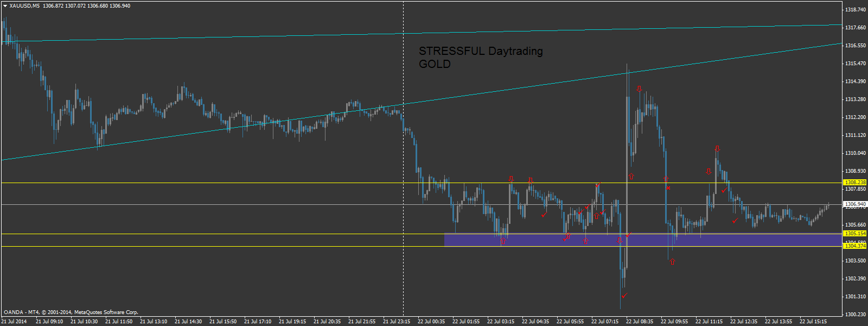The image size is (868, 326).
Task: Click the 22 Jul 03:15 time label
Action: 501,322
